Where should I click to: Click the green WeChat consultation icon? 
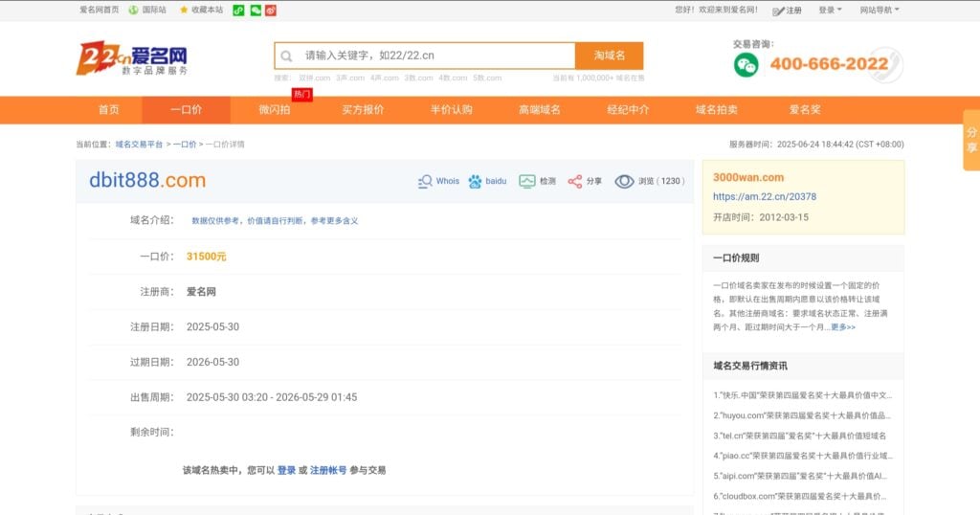coord(746,64)
